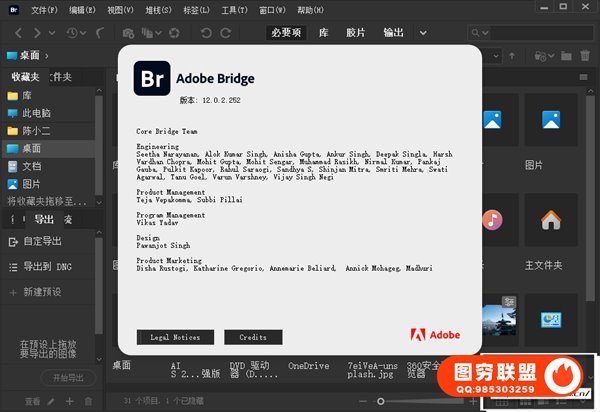This screenshot has height=412, width=600.
Task: Click the Credits button
Action: point(253,337)
